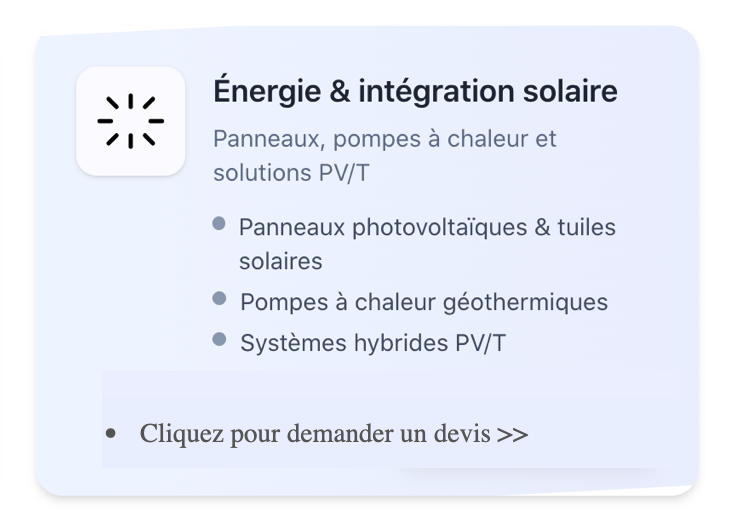Click the bullet dot beside Panneaux photovoltaïques
This screenshot has width=730, height=522.
pos(219,223)
